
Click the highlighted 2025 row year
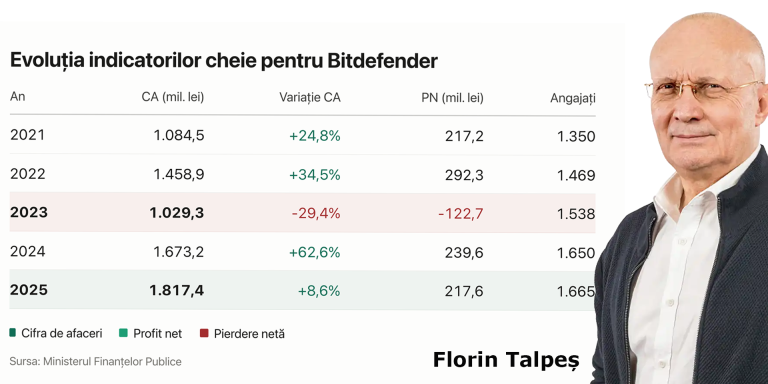29,290
